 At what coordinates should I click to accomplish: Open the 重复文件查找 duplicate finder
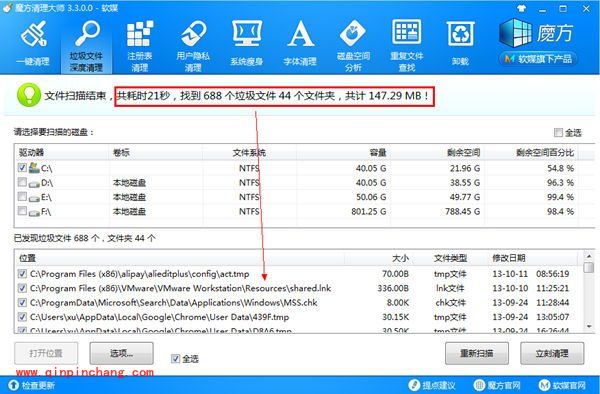[407, 46]
